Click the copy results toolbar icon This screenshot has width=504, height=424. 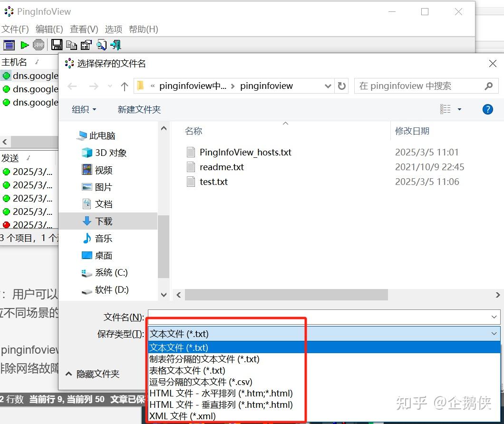pos(71,45)
